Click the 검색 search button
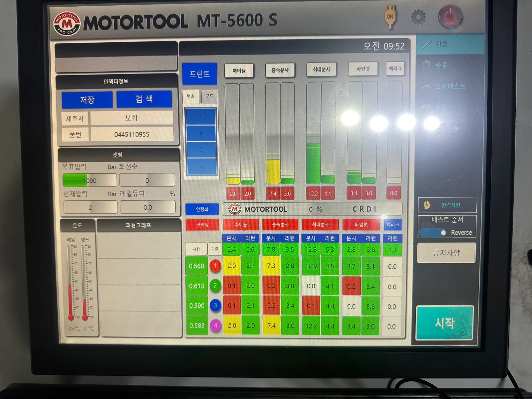Image resolution: width=532 pixels, height=399 pixels. coord(144,99)
